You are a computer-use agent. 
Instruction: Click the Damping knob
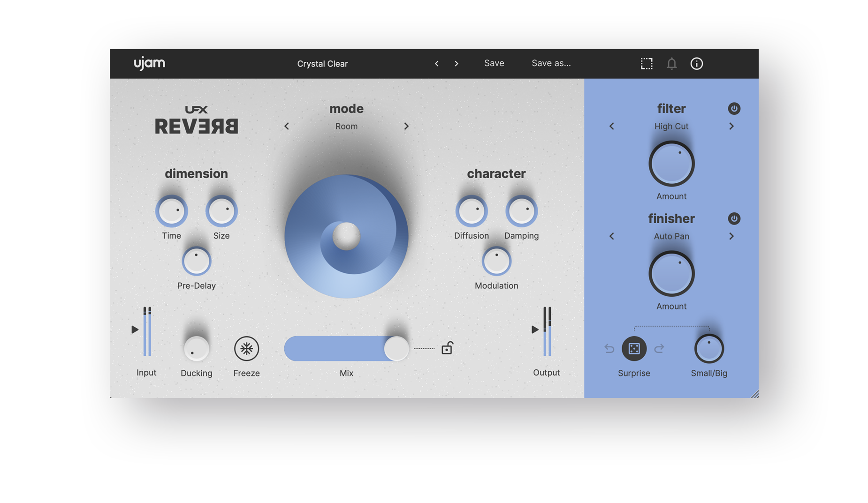(521, 211)
